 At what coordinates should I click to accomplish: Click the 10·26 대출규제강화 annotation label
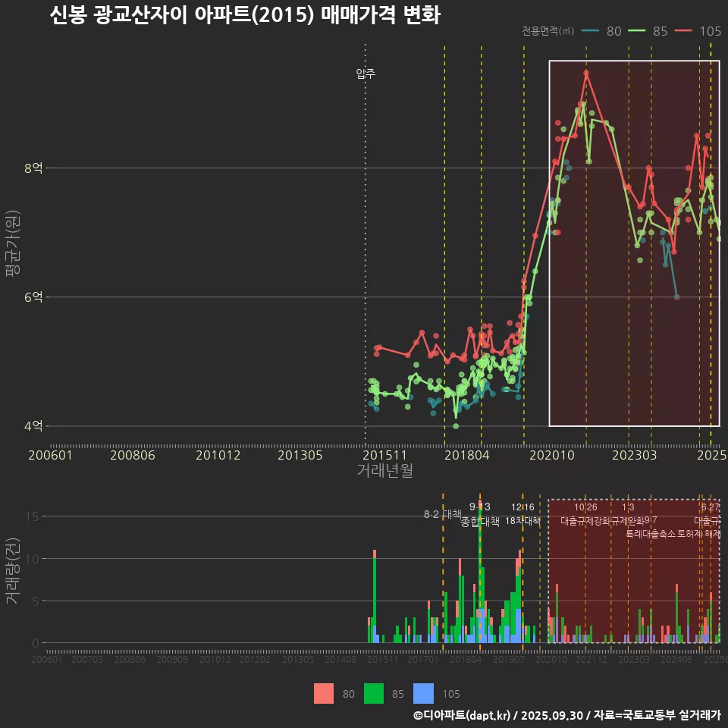pyautogui.click(x=585, y=514)
